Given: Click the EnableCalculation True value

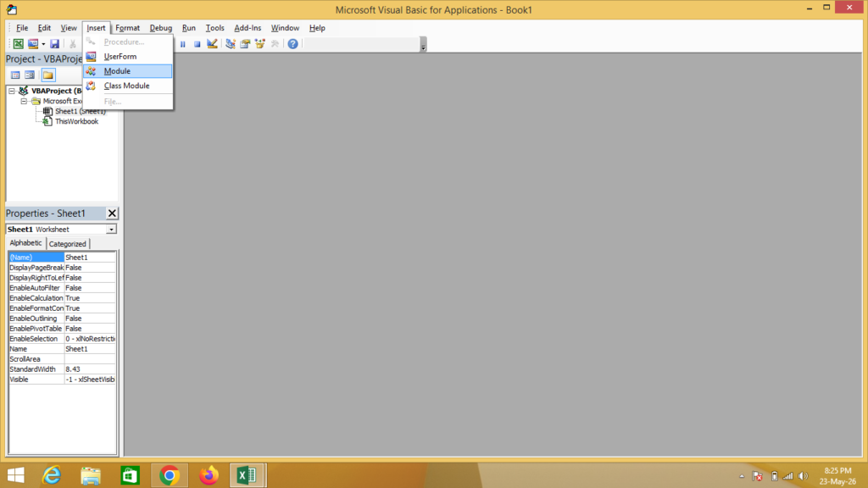Looking at the screenshot, I should pos(90,298).
